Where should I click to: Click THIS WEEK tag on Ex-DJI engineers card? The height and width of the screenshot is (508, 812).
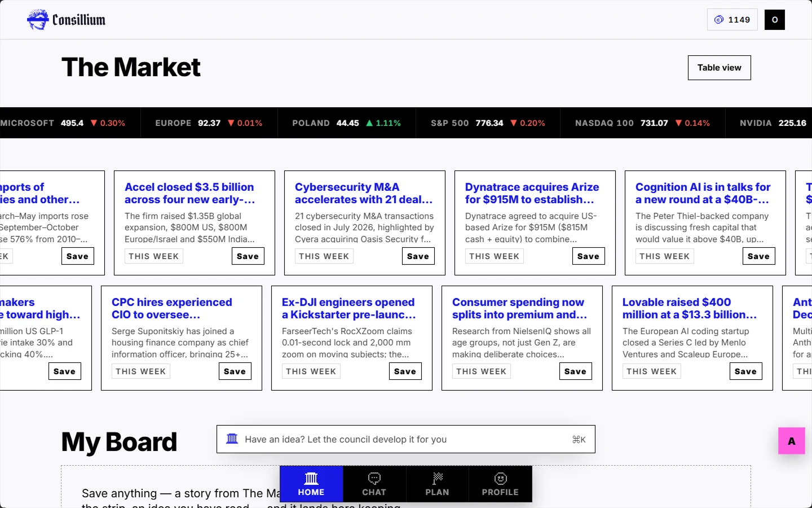pos(311,371)
